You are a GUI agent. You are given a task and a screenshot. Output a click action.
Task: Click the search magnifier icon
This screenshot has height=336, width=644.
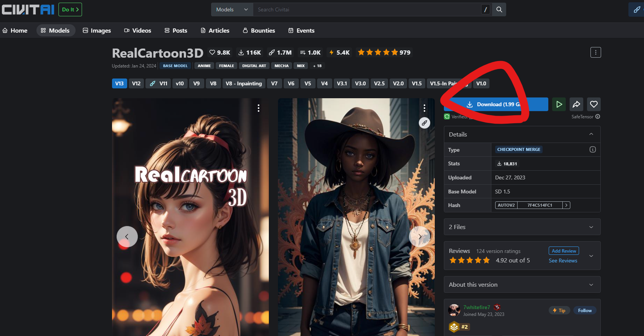point(499,9)
